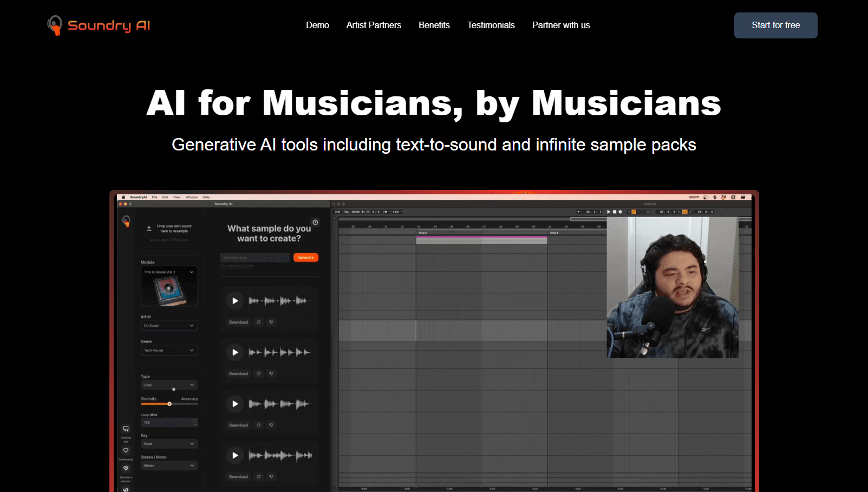Screen dimensions: 868x492
Task: Click the 'Try a random sample' link
Action: pos(237,266)
